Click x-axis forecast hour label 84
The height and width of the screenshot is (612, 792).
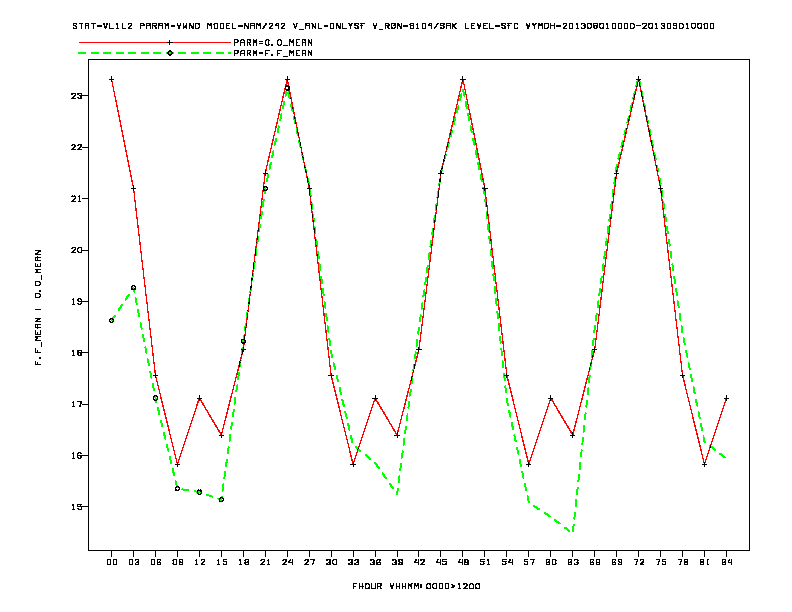(726, 562)
